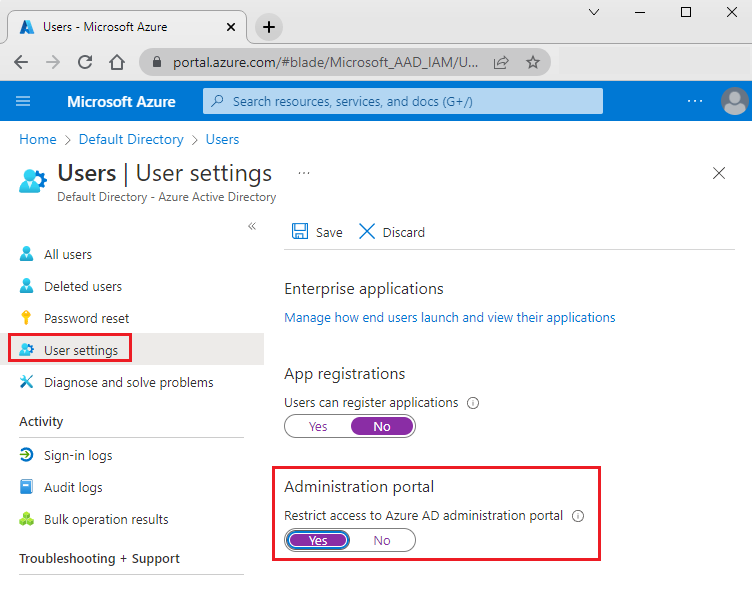Screen dimensions: 752x594
Task: Open a new browser tab
Action: pos(269,27)
